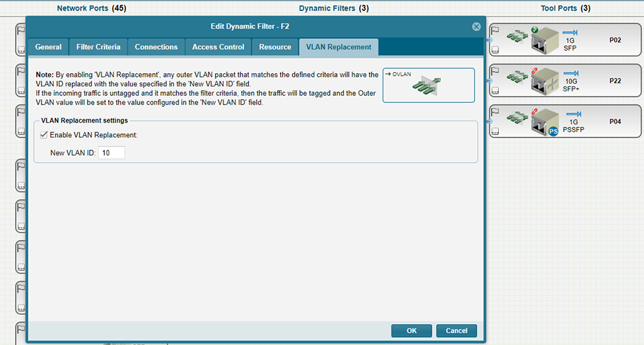
Task: Click the PS badge on port P04
Action: (553, 132)
